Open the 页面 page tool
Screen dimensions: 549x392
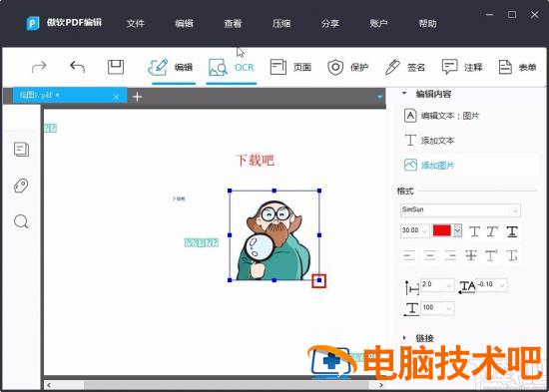point(290,67)
